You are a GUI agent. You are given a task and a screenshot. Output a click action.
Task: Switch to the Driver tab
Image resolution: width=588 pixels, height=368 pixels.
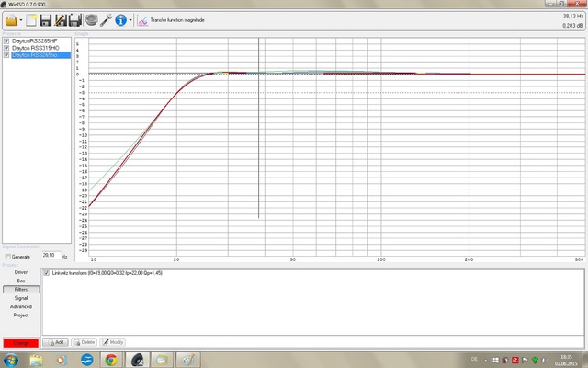point(20,272)
